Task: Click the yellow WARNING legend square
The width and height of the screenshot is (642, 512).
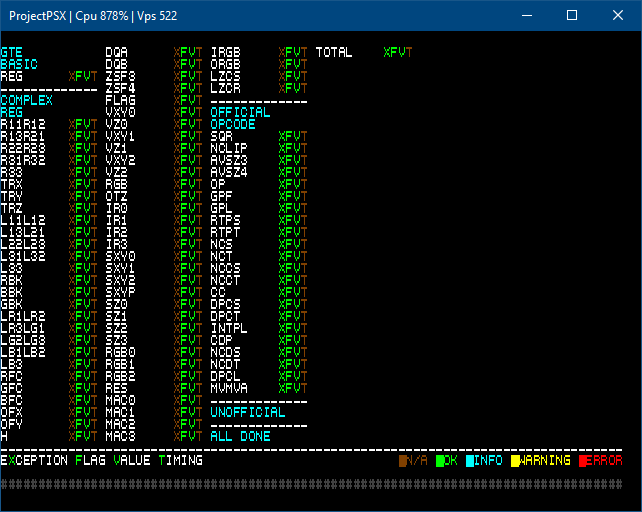Action: [x=516, y=460]
